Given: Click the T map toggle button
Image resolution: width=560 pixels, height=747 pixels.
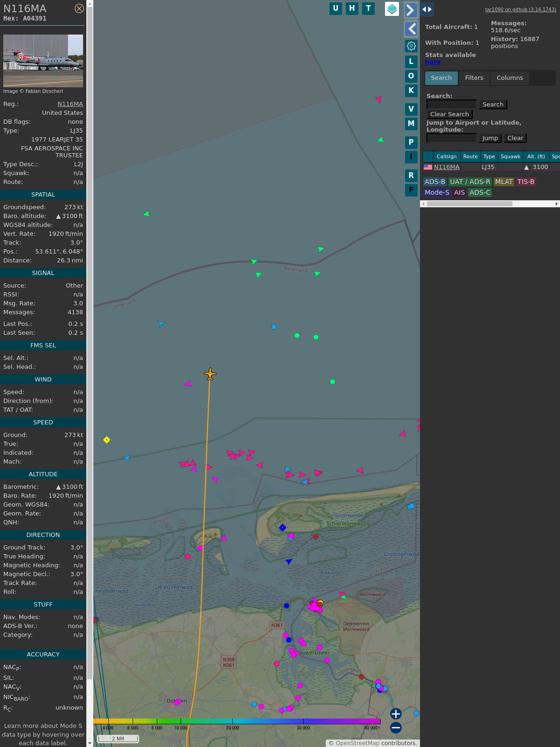Looking at the screenshot, I should coord(369,8).
